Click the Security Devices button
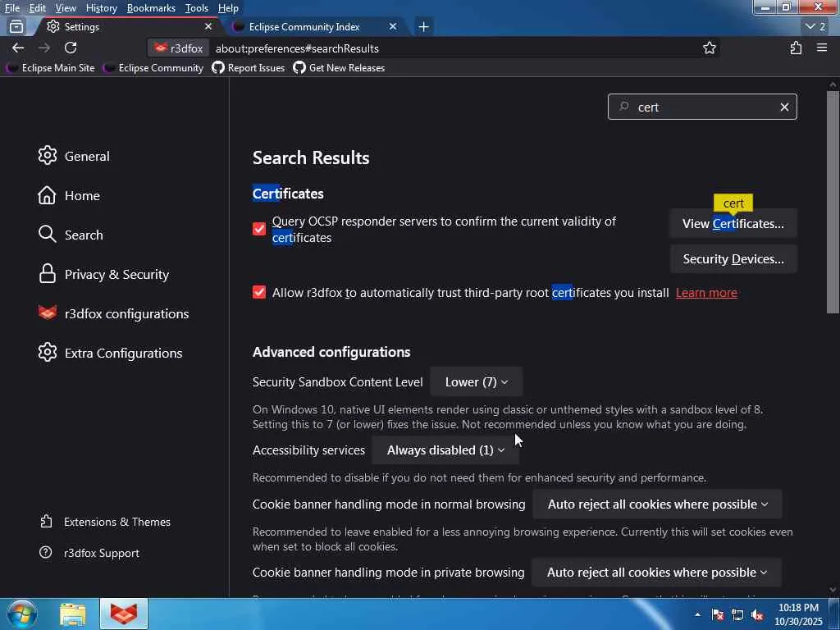 point(733,259)
